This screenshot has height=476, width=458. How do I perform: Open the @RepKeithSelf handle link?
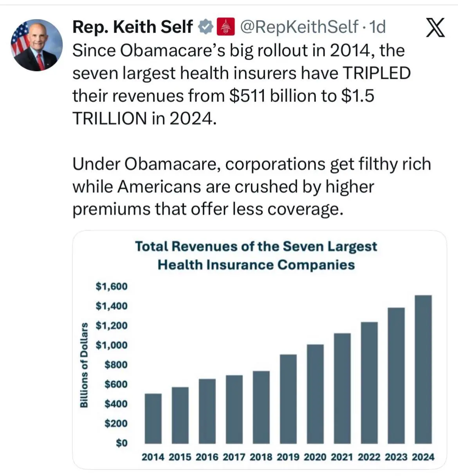click(x=299, y=27)
